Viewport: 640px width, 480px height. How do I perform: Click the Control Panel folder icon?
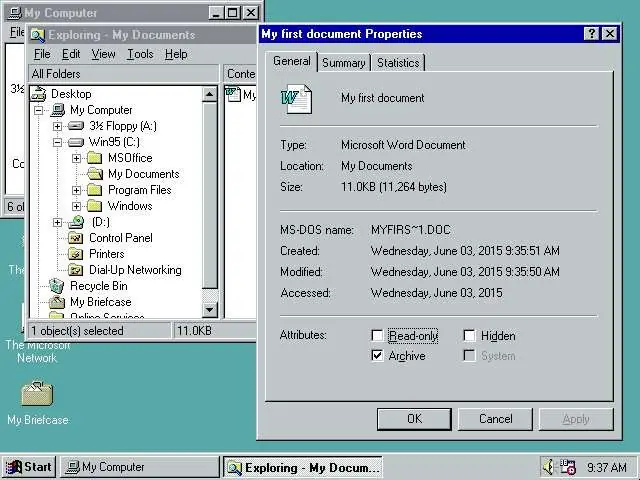76,238
